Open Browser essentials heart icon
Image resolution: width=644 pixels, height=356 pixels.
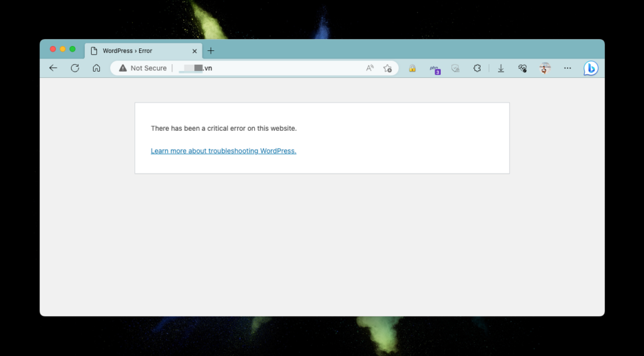523,68
